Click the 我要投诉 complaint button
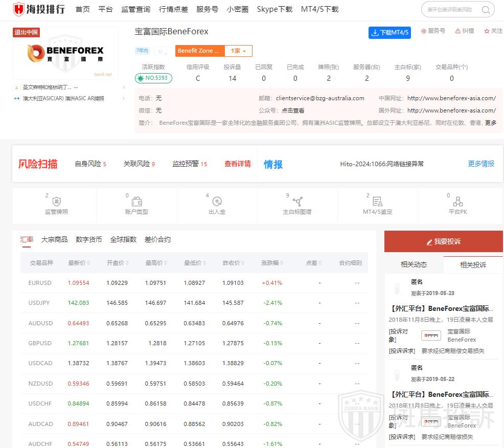 coord(443,241)
